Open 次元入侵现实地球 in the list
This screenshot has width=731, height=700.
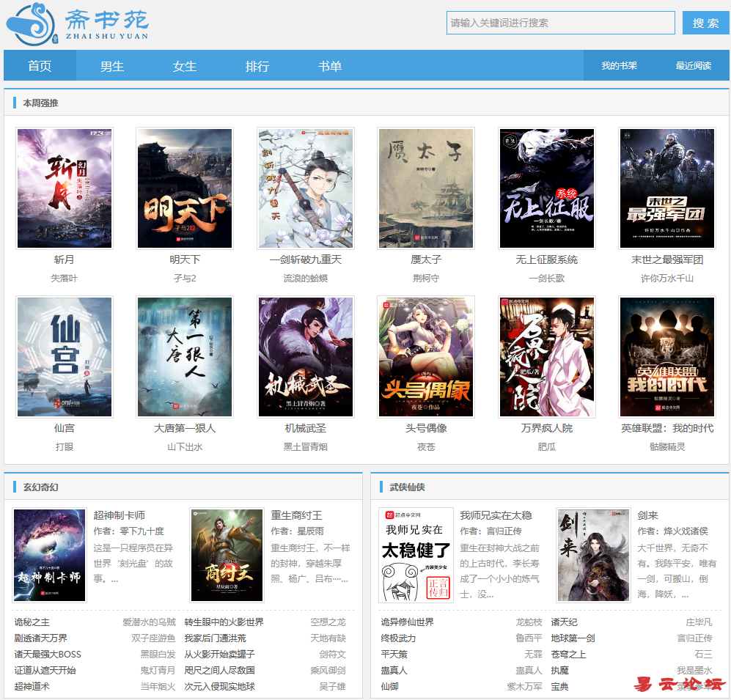[x=219, y=687]
